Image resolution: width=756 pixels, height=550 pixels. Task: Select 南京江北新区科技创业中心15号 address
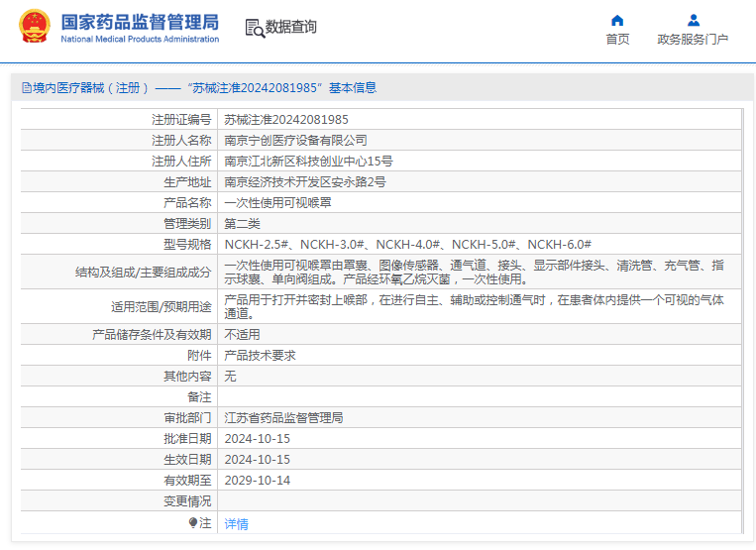(x=308, y=161)
